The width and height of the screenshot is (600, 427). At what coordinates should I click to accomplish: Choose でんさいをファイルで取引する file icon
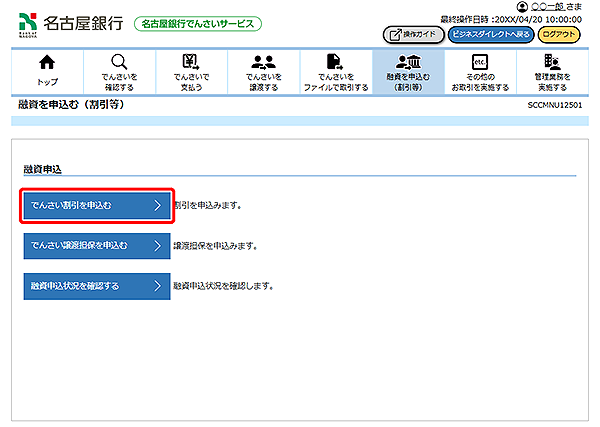point(335,62)
